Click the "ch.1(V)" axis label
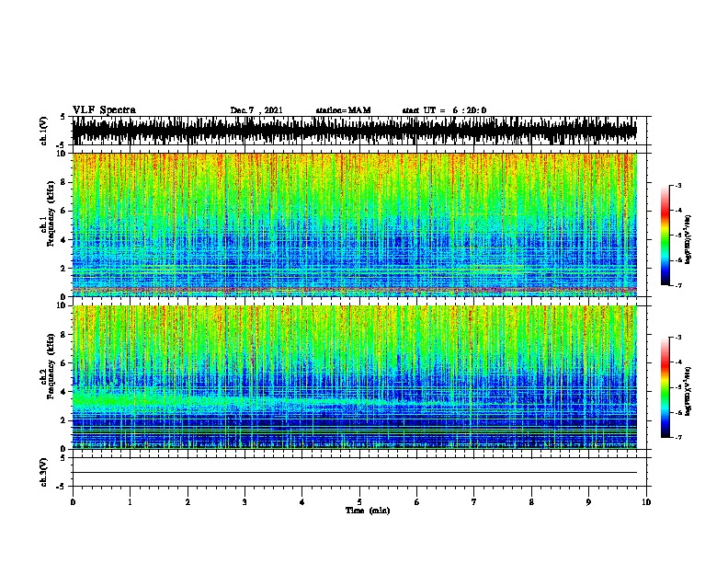This screenshot has width=728, height=563. coord(43,131)
